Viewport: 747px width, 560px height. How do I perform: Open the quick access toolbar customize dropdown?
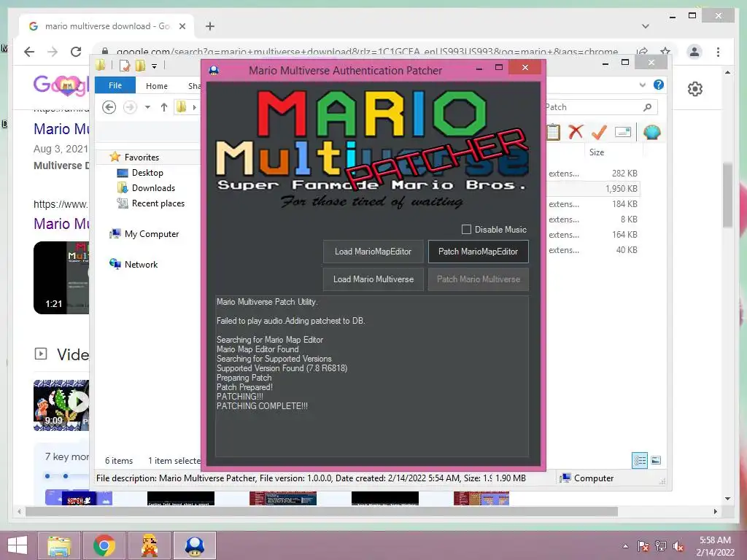point(155,66)
